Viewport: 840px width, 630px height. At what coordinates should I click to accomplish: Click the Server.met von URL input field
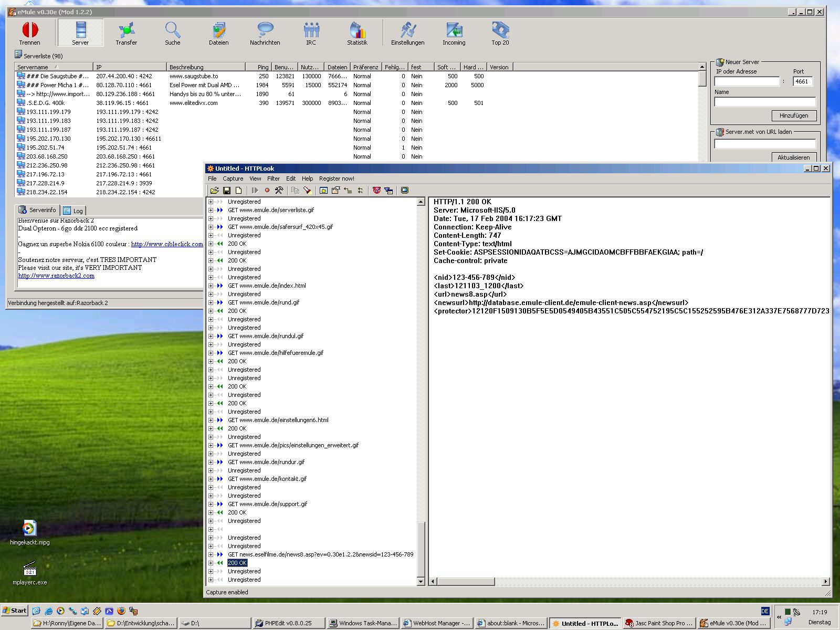(765, 144)
